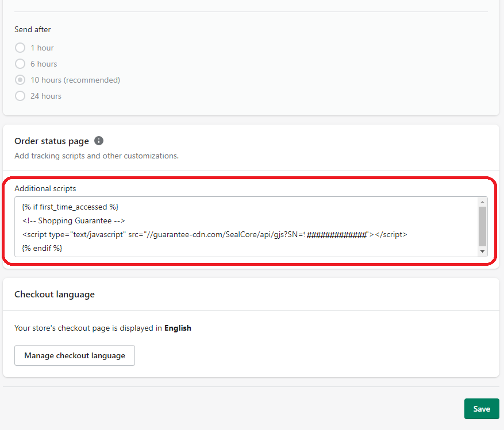Click the Shopping Guarantee comment line

tap(74, 220)
